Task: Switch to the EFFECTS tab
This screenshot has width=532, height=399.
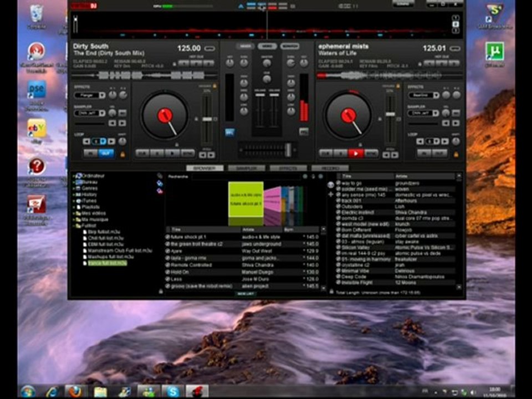Action: pyautogui.click(x=288, y=168)
